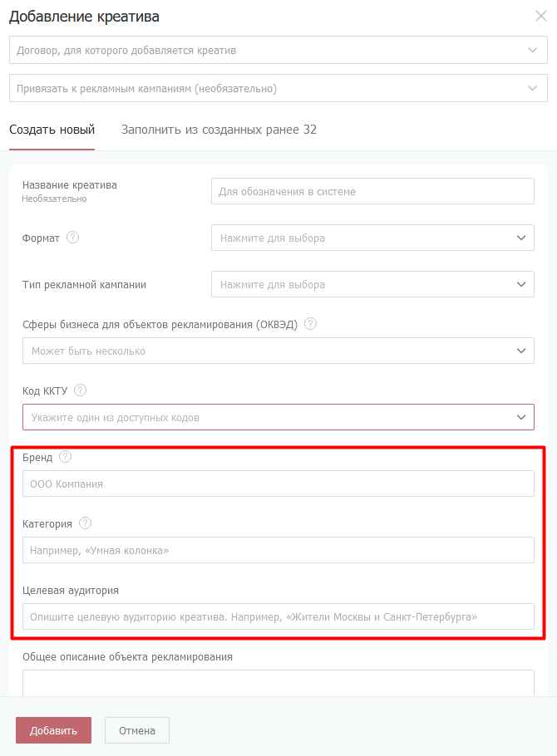Click the help icon beside ОКВЭД label
557x756 pixels.
pos(311,324)
